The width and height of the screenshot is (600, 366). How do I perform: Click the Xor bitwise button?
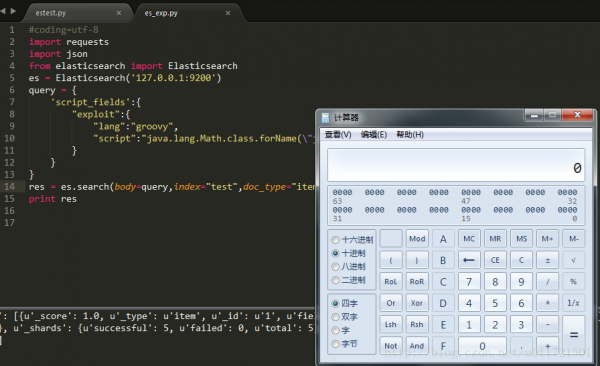pos(417,303)
